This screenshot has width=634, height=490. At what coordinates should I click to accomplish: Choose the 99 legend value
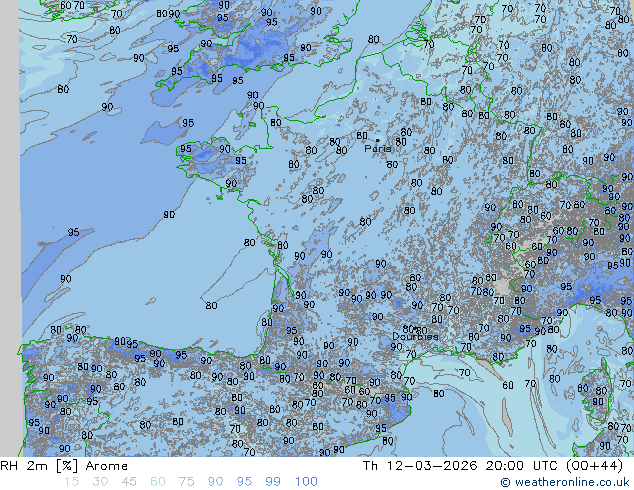[x=273, y=482]
